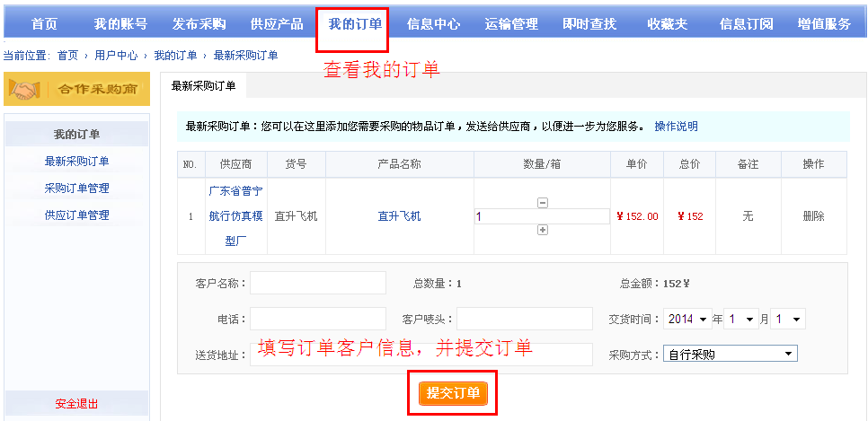Click the 客户名称 input field
868x421 pixels.
pyautogui.click(x=318, y=284)
